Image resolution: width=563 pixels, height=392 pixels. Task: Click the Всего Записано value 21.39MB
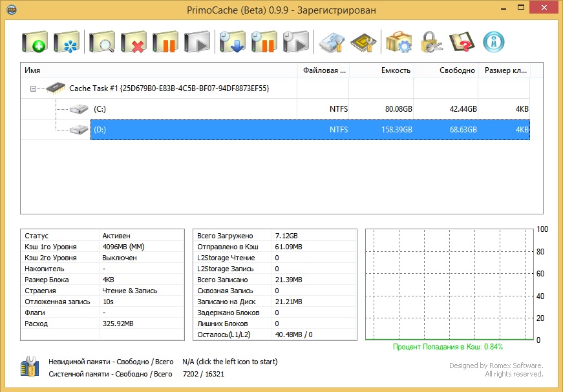pyautogui.click(x=289, y=280)
